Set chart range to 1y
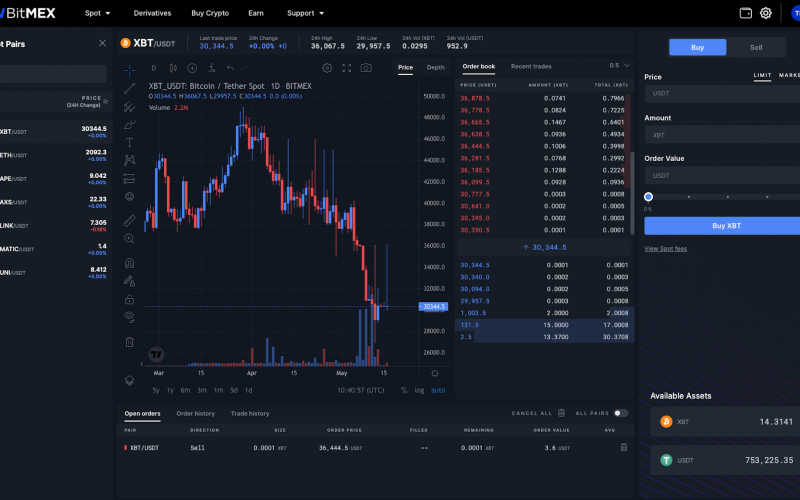 [170, 390]
